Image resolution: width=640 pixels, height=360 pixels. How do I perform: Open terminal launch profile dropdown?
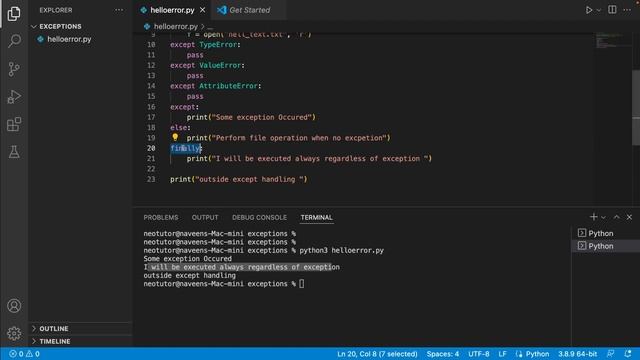(603, 217)
